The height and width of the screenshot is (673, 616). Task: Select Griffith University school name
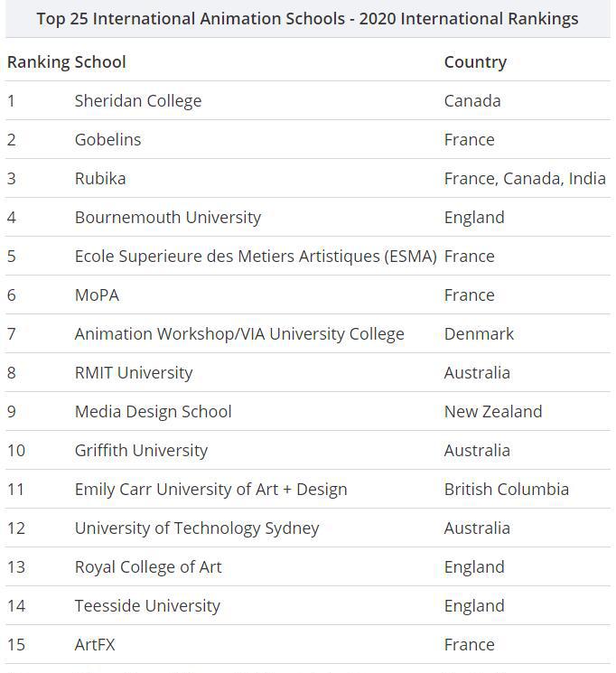point(141,451)
